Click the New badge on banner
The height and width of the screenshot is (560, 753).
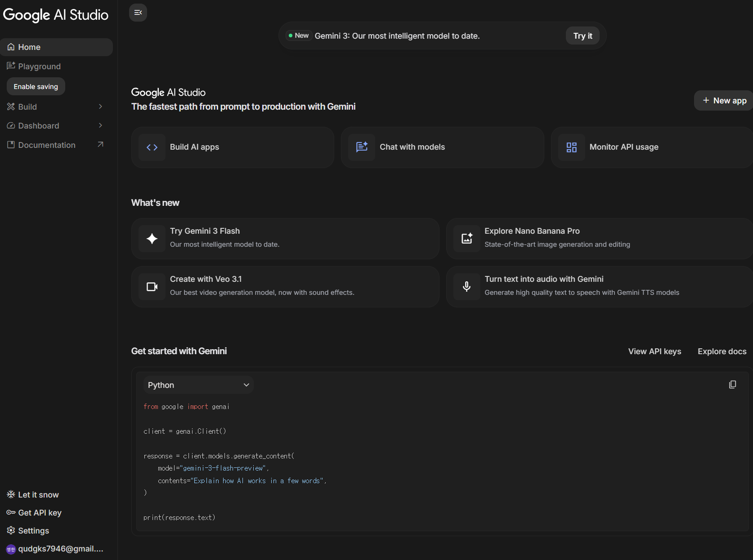point(299,36)
